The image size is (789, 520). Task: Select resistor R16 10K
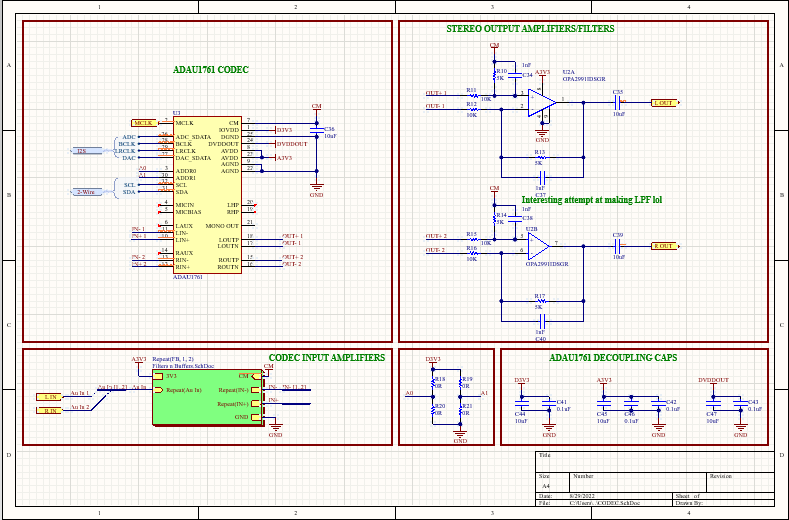473,253
